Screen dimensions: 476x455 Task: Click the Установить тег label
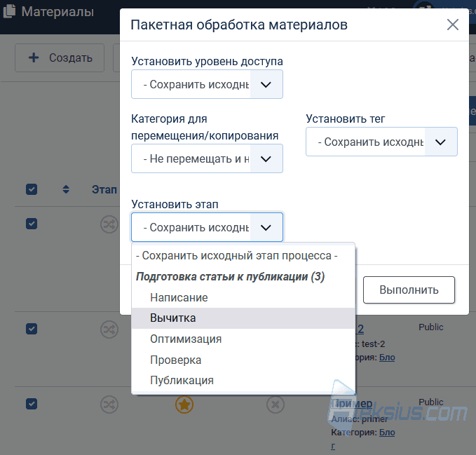point(346,118)
